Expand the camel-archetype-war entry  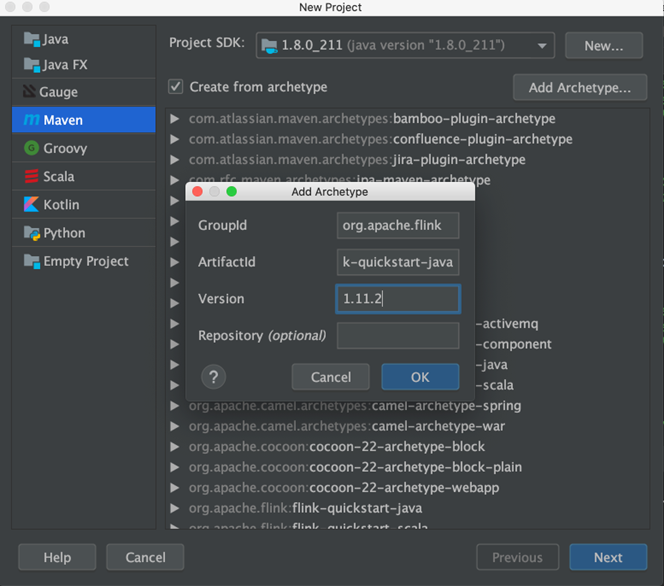(174, 426)
